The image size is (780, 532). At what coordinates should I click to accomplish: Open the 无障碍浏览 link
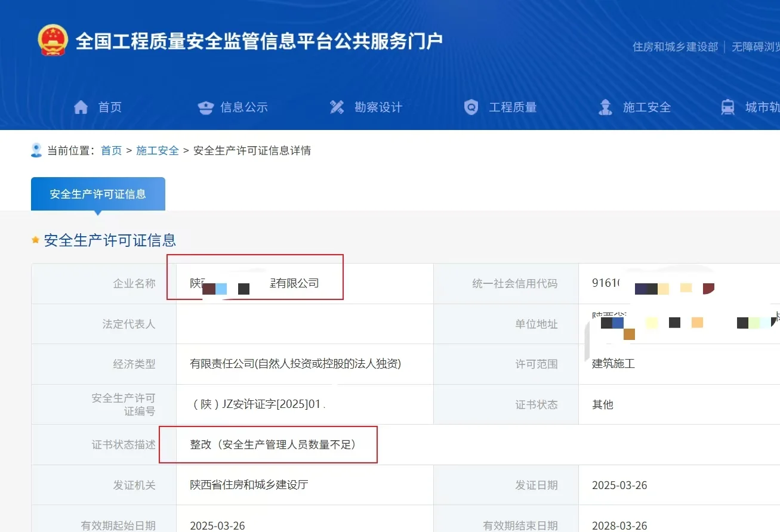pyautogui.click(x=754, y=46)
